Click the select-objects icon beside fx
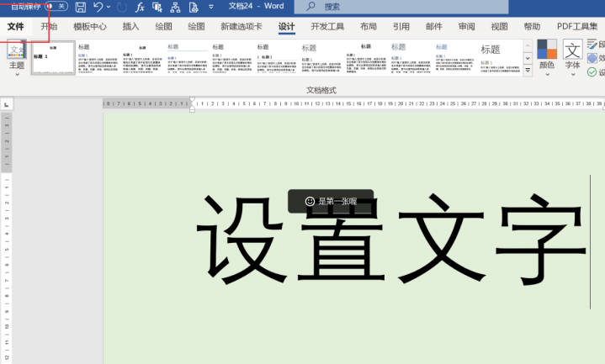 pyautogui.click(x=157, y=7)
